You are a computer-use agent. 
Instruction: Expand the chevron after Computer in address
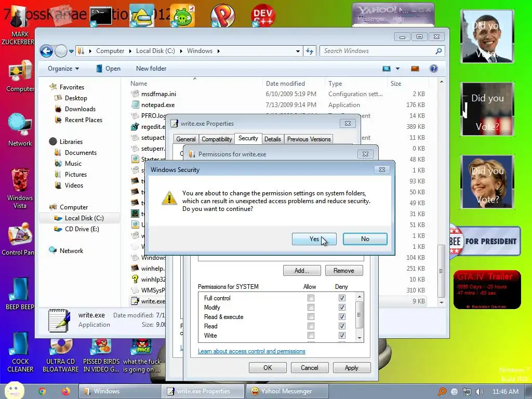point(130,51)
